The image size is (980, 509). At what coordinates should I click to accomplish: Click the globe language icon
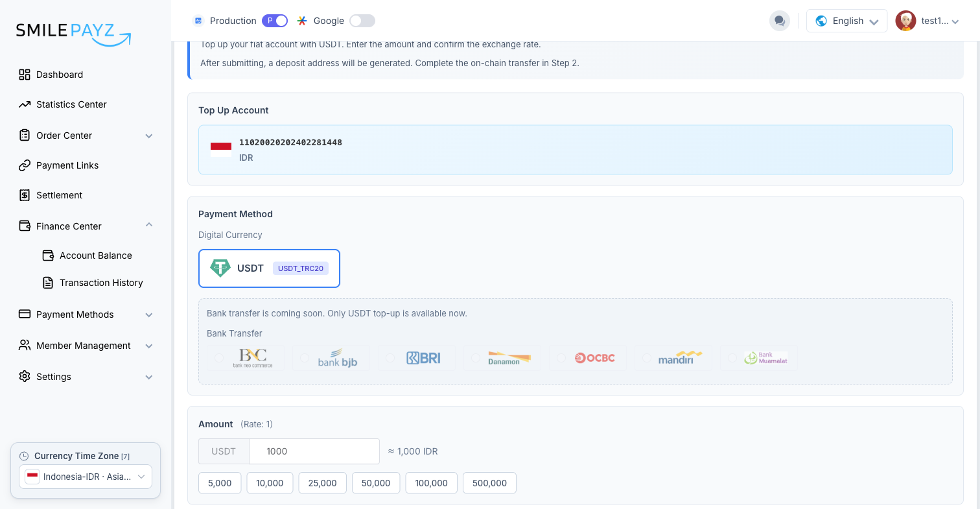pyautogui.click(x=821, y=21)
